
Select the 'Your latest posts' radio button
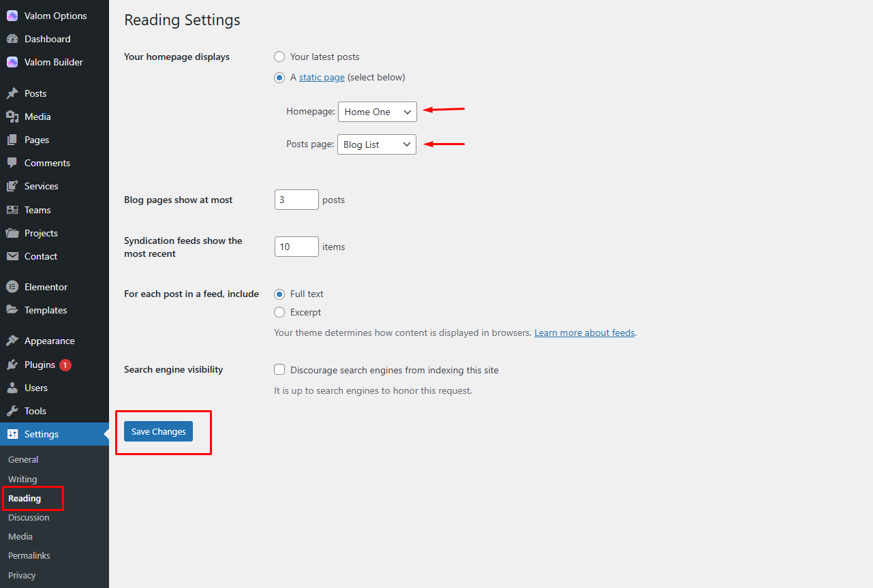click(279, 57)
